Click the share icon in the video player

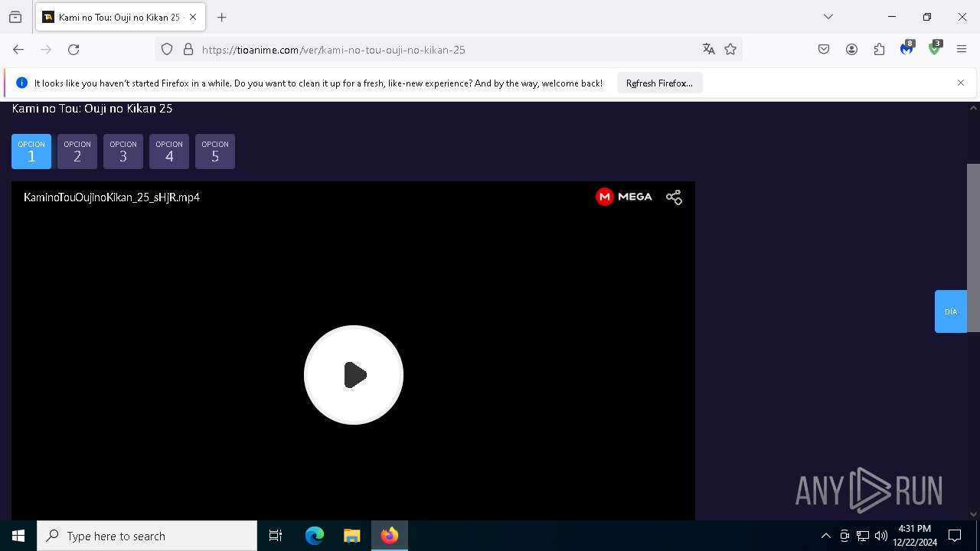coord(674,197)
